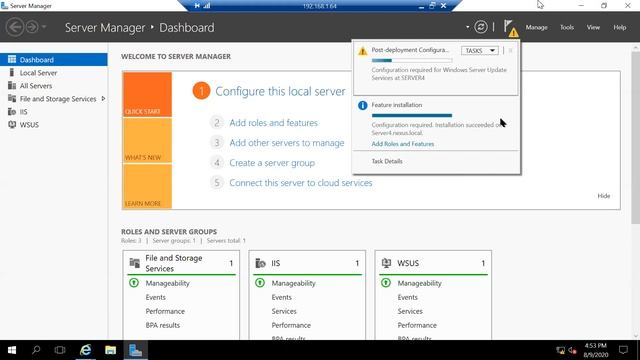This screenshot has width=640, height=360.
Task: Launch Internet Explorer from the taskbar
Action: click(85, 350)
